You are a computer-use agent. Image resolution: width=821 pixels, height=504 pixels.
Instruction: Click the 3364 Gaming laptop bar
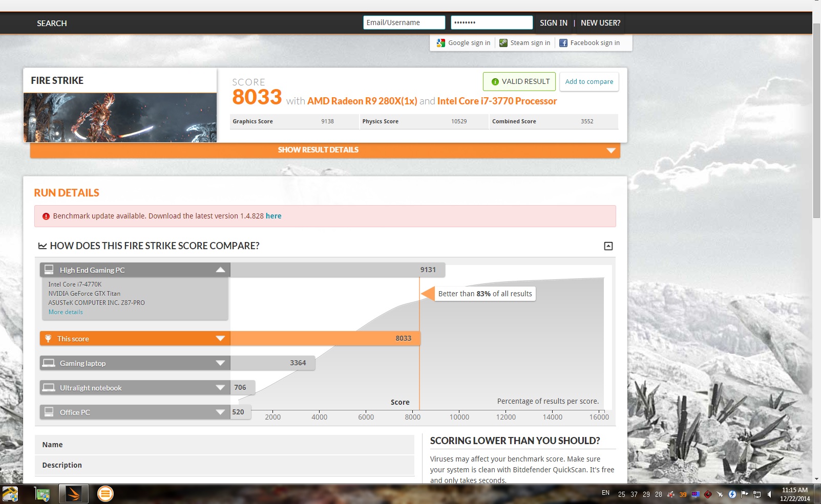[272, 363]
